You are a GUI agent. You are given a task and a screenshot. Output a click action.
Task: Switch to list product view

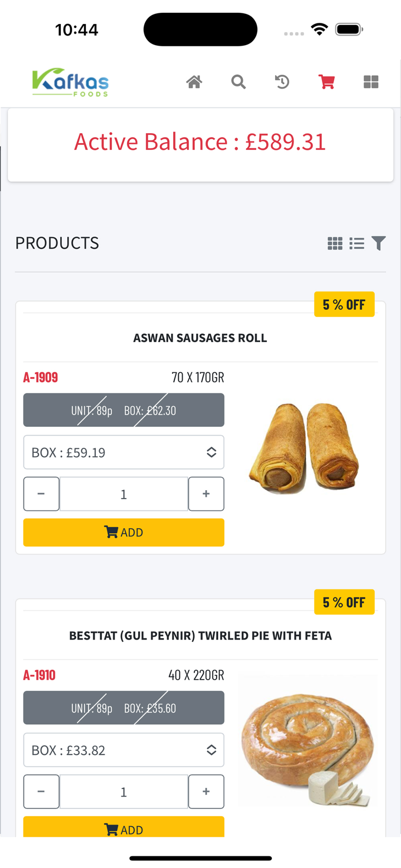click(356, 243)
